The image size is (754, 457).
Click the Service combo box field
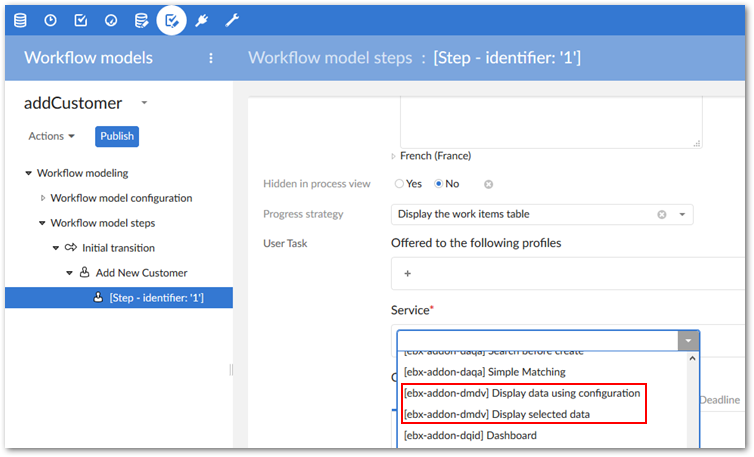[x=538, y=341]
